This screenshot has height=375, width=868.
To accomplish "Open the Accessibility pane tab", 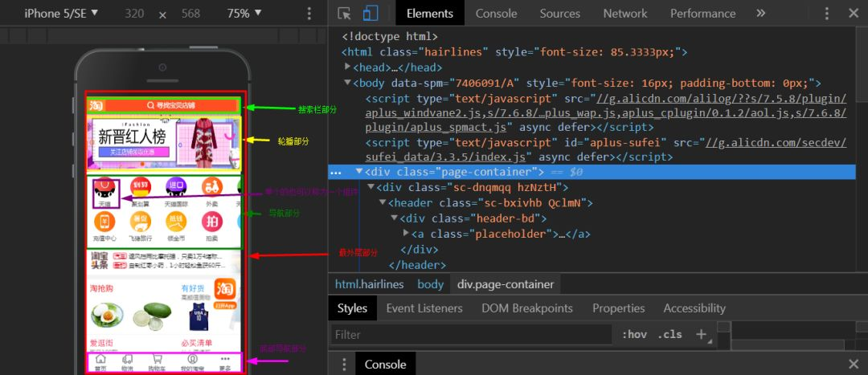I will (x=694, y=308).
